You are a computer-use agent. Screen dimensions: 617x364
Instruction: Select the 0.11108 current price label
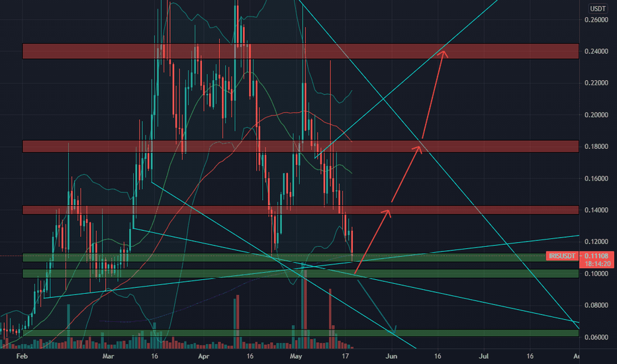(x=596, y=256)
